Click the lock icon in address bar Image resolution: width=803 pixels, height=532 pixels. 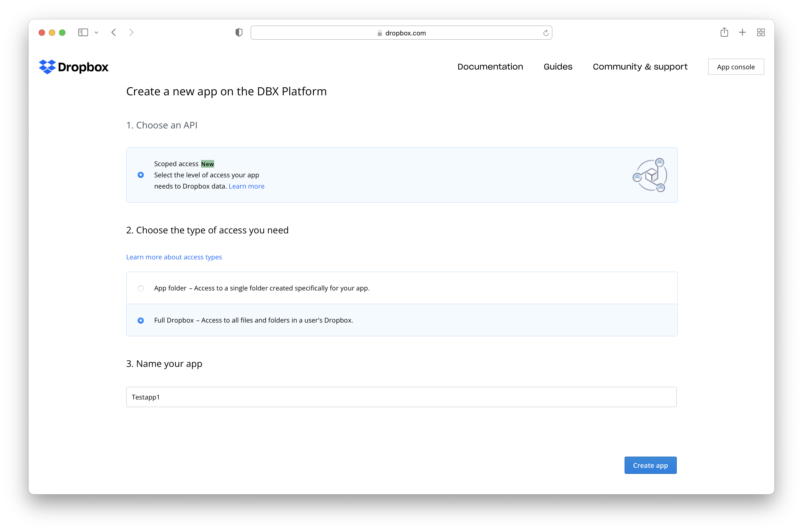(x=380, y=33)
